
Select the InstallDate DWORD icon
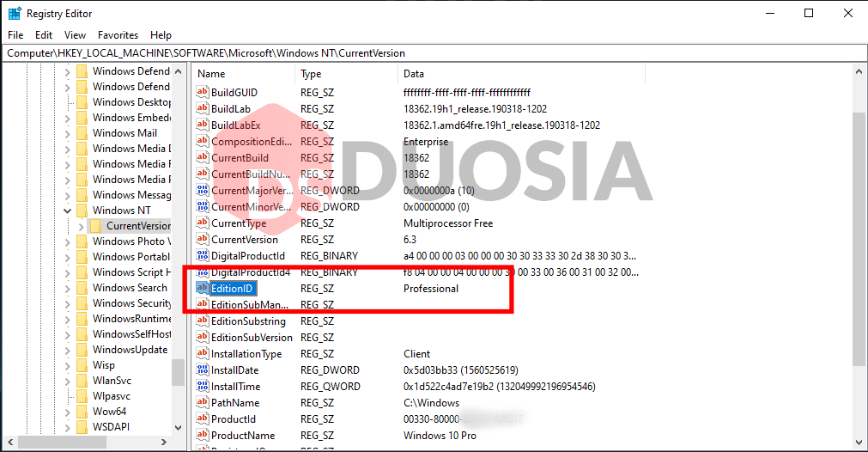click(202, 370)
